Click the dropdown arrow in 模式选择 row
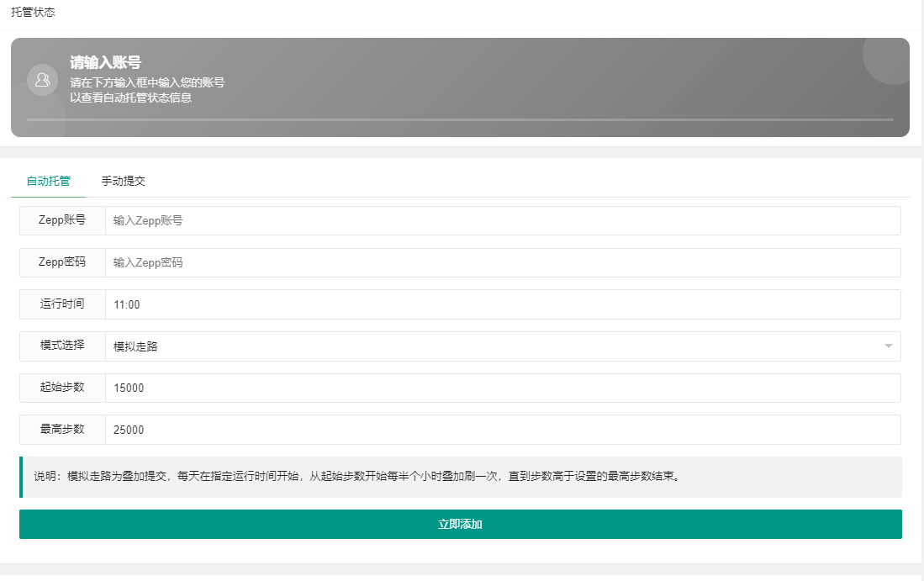Image resolution: width=924 pixels, height=581 pixels. coord(889,346)
